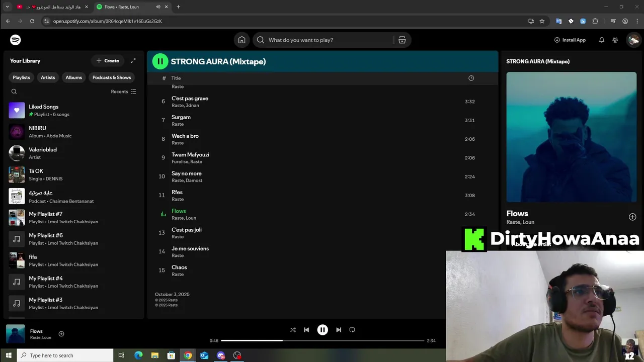Open Liked Songs playlist
The image size is (644, 362).
(x=73, y=110)
